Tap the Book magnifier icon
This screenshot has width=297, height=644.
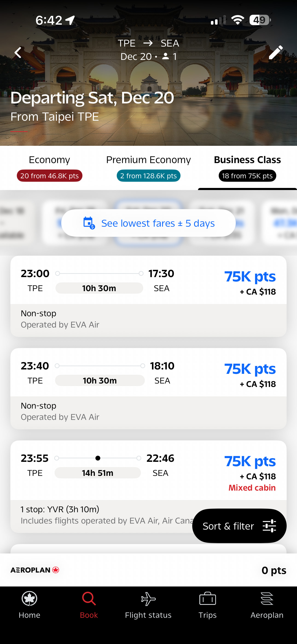click(x=89, y=598)
